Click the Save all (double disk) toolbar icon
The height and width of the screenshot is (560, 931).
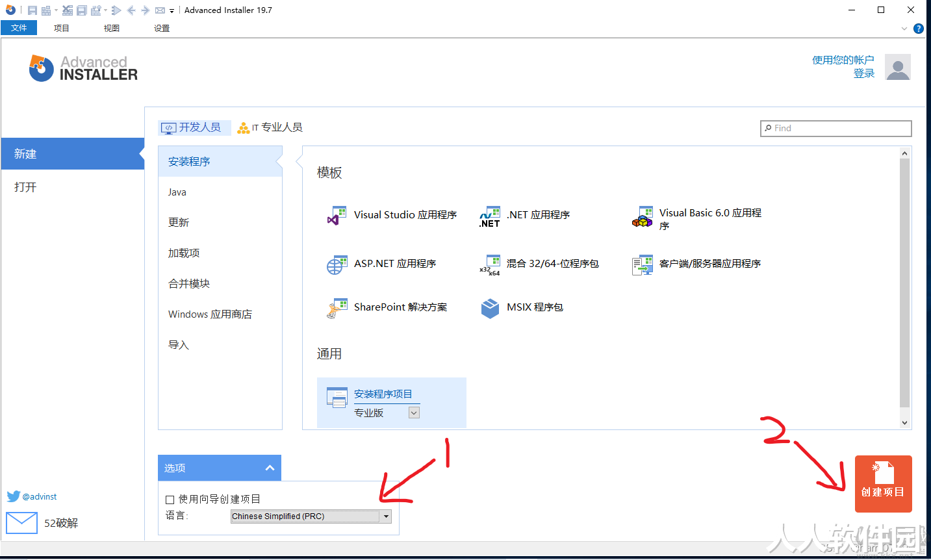(82, 10)
